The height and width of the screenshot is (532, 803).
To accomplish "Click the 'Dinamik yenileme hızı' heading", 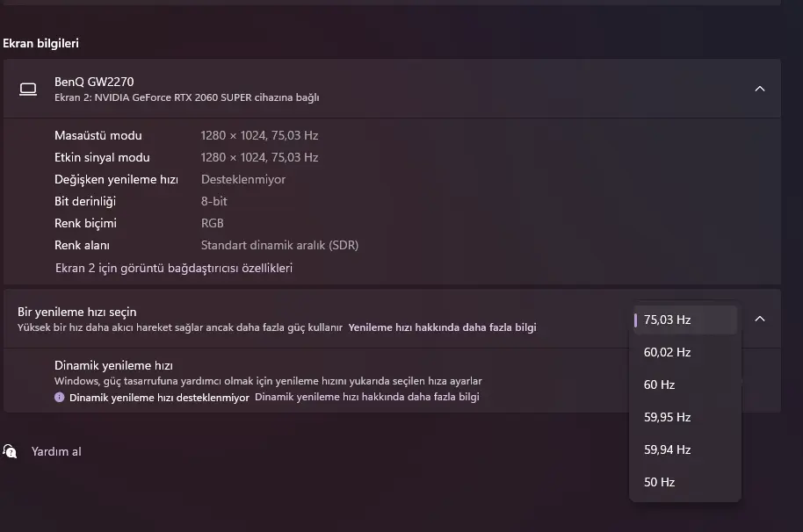I will click(x=113, y=366).
